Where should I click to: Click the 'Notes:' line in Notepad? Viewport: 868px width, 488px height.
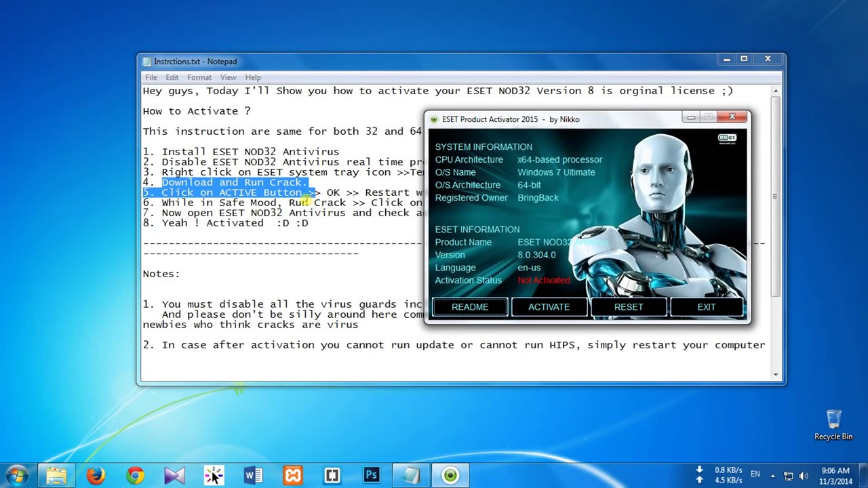pos(161,274)
